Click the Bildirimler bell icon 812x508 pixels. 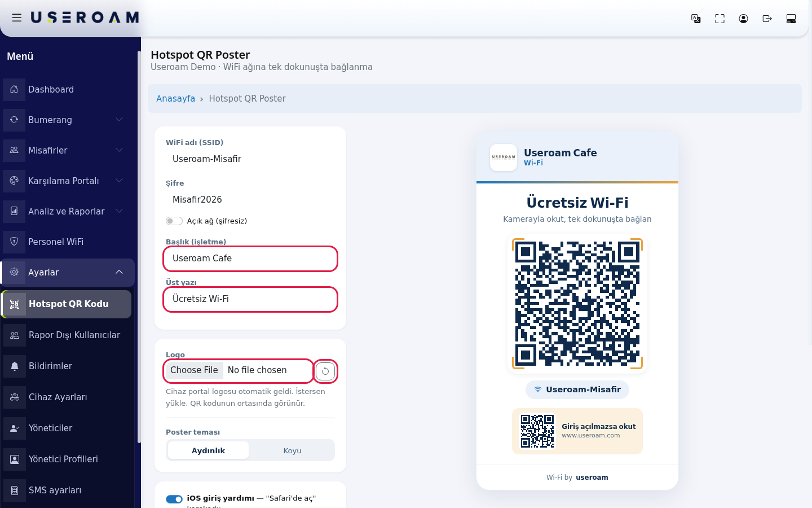pos(15,366)
